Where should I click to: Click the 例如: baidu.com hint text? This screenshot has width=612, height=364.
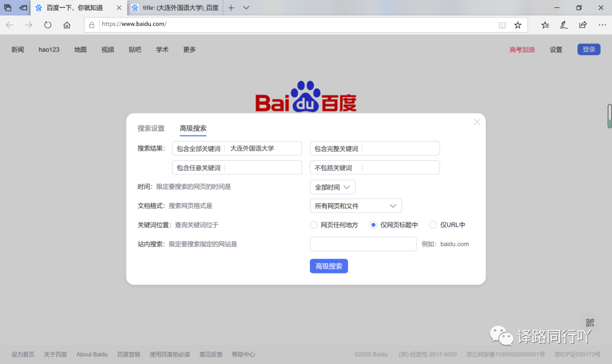coord(445,244)
